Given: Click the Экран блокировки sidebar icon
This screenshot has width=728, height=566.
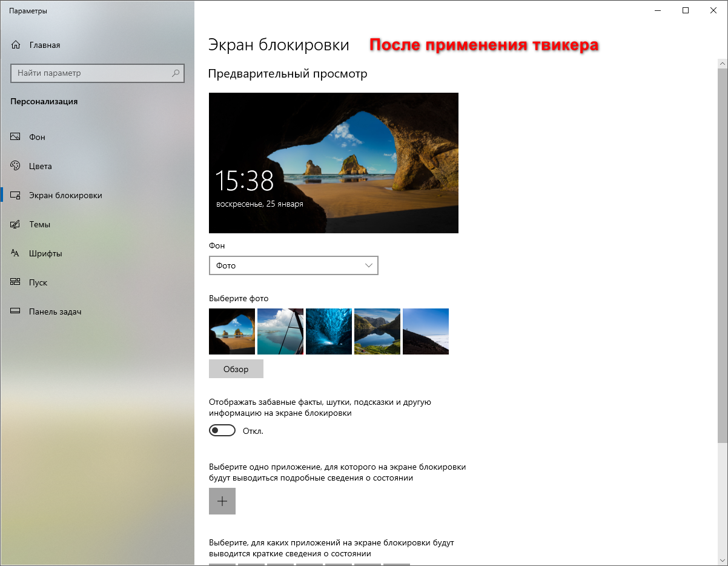Looking at the screenshot, I should click(x=16, y=195).
